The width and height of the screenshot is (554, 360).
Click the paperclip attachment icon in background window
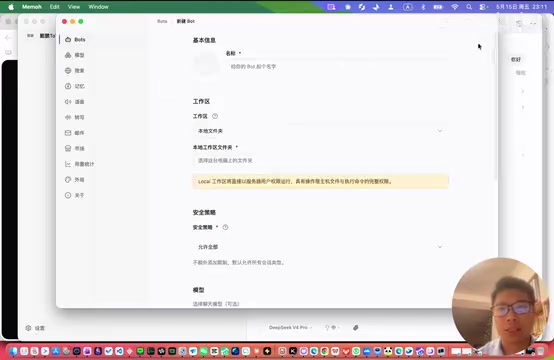[355, 327]
